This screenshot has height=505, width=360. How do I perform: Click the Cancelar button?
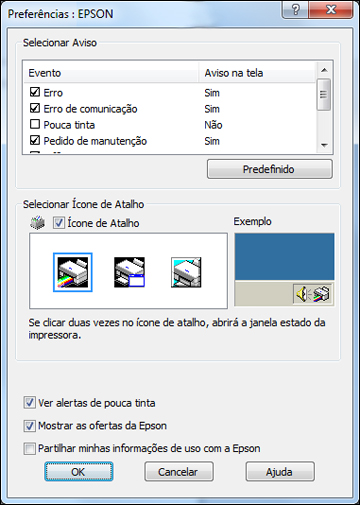point(179,472)
